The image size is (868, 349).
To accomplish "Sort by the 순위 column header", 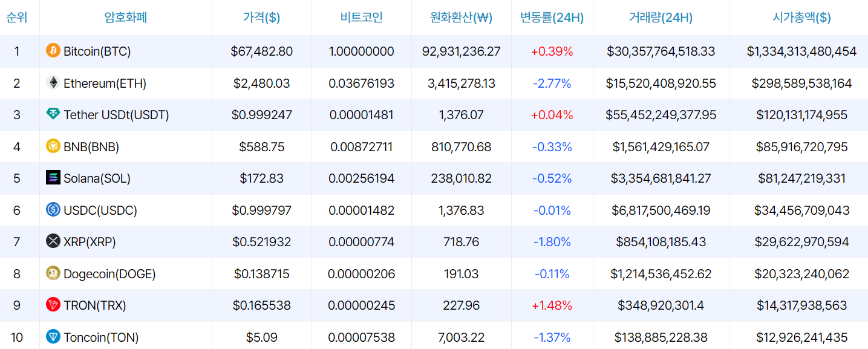I will click(16, 18).
